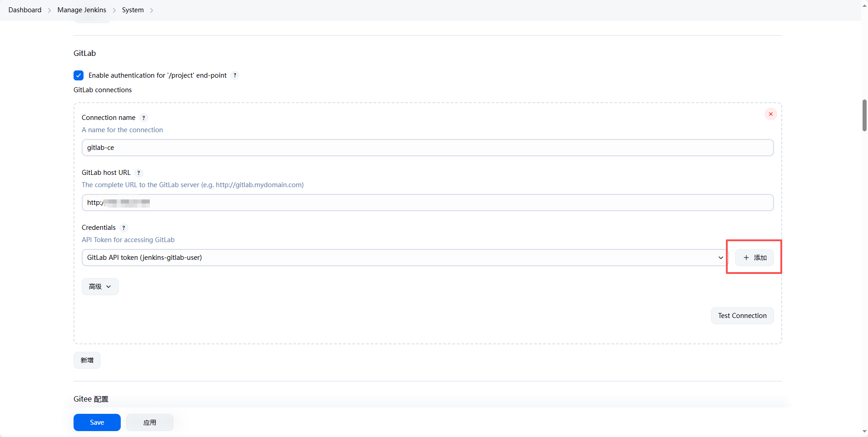Viewport: 868px width, 437px height.
Task: Show help for GitLab host URL
Action: pos(138,173)
